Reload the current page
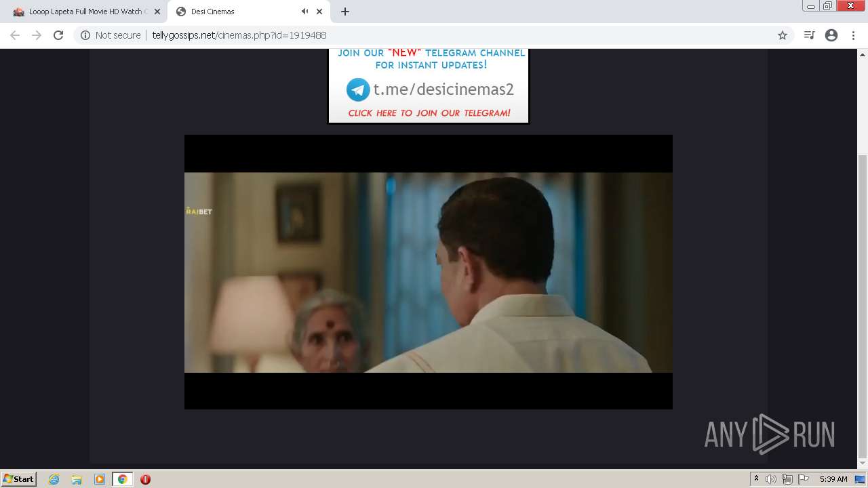The image size is (868, 488). (x=58, y=35)
